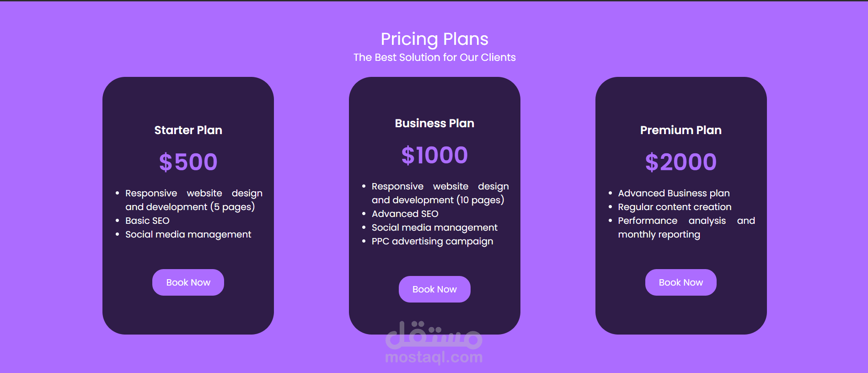
Task: Click the Pricing Plans heading
Action: tap(434, 39)
